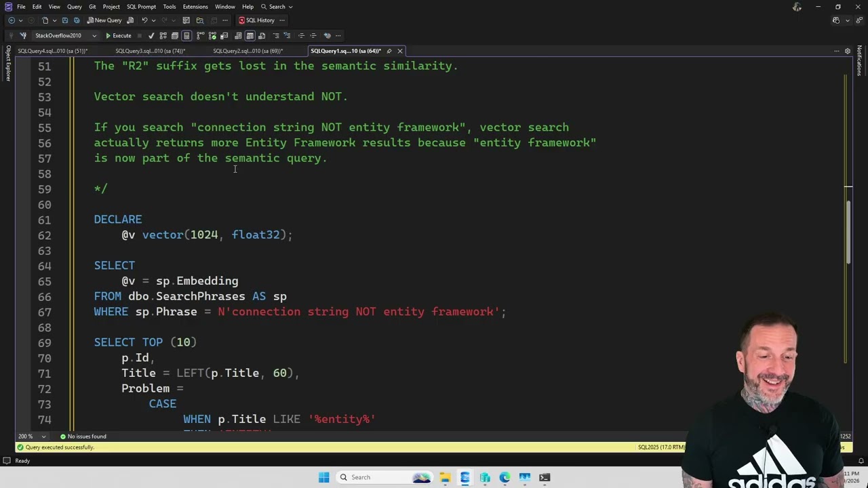Toggle the highlighted query options icon

click(186, 35)
